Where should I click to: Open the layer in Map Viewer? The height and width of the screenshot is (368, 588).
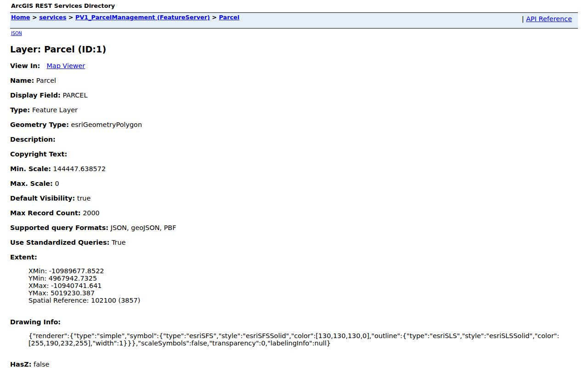[x=66, y=66]
